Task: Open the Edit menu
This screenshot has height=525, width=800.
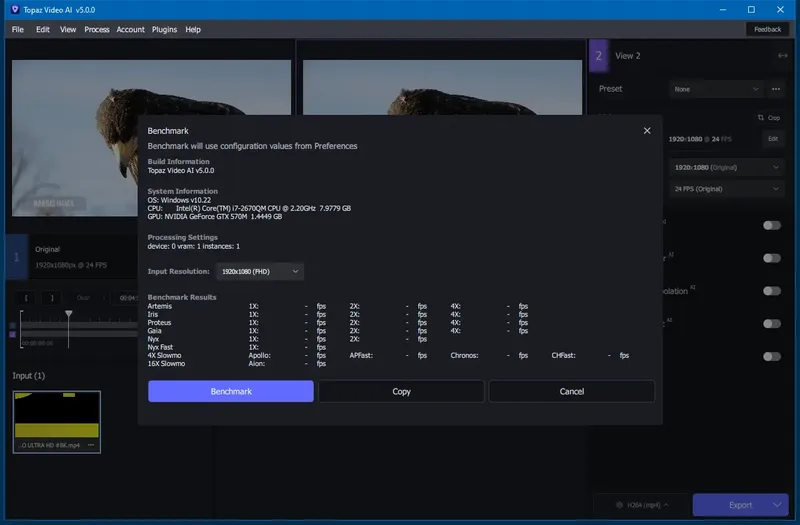Action: pos(43,30)
